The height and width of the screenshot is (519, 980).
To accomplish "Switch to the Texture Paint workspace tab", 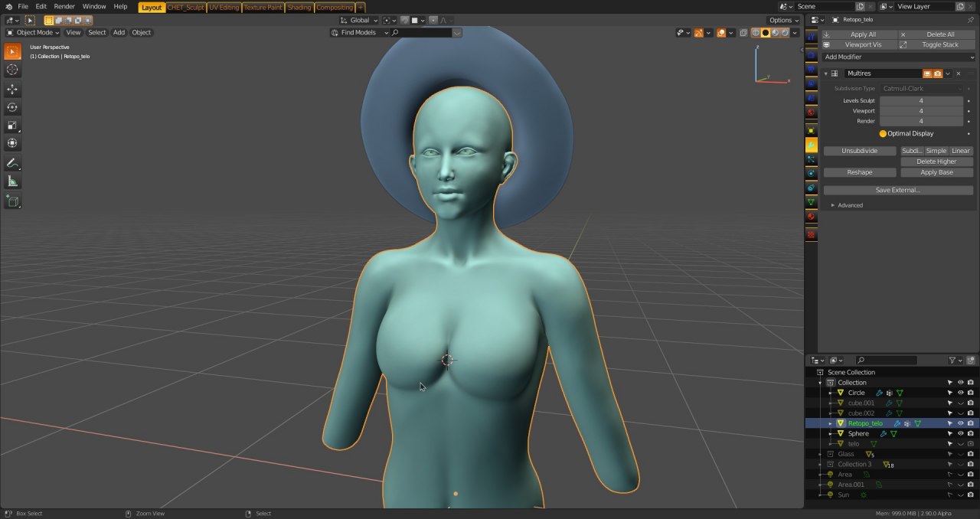I will [263, 8].
